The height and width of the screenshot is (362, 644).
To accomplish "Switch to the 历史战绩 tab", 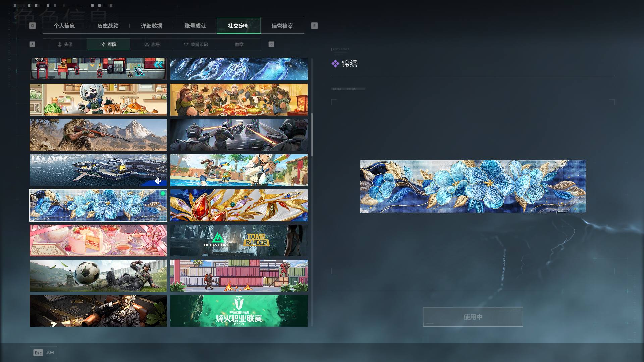I will [x=108, y=26].
